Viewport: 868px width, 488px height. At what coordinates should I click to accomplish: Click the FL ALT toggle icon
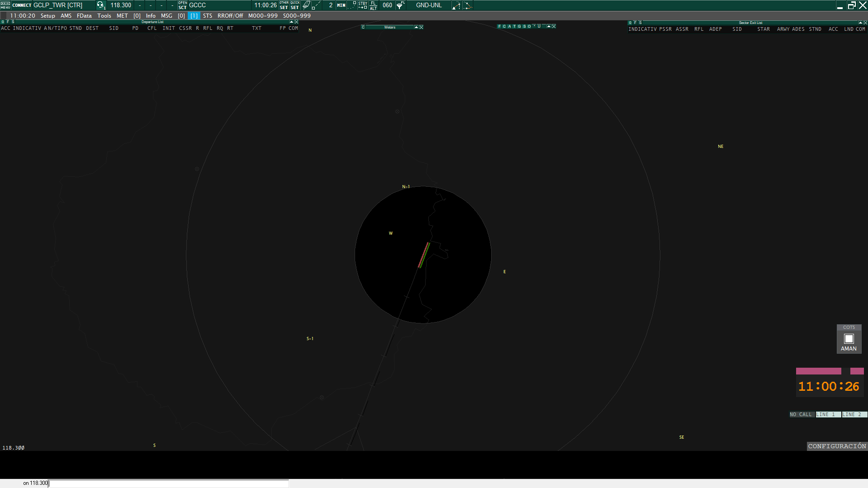pos(373,5)
